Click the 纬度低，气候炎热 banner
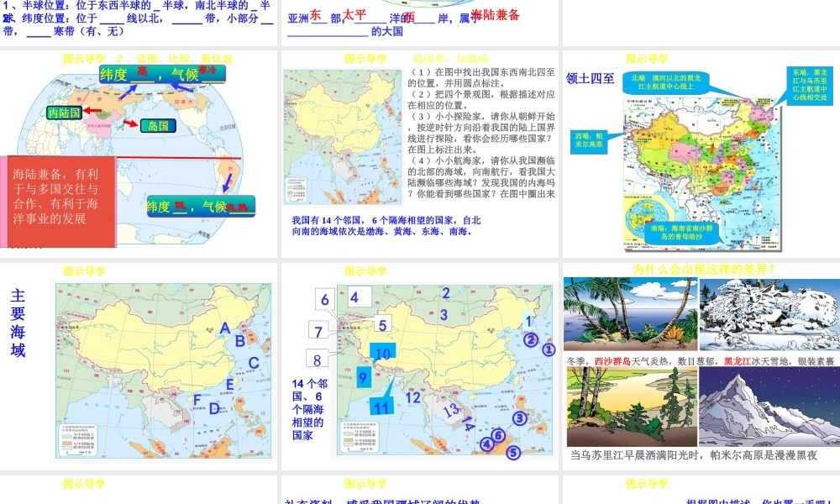The width and height of the screenshot is (840, 504). (x=201, y=206)
